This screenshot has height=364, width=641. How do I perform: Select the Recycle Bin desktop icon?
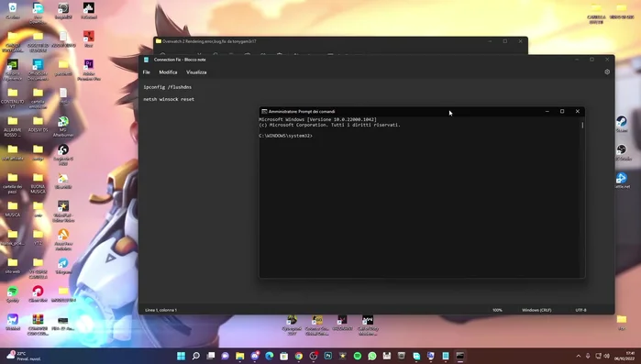pyautogui.click(x=13, y=11)
